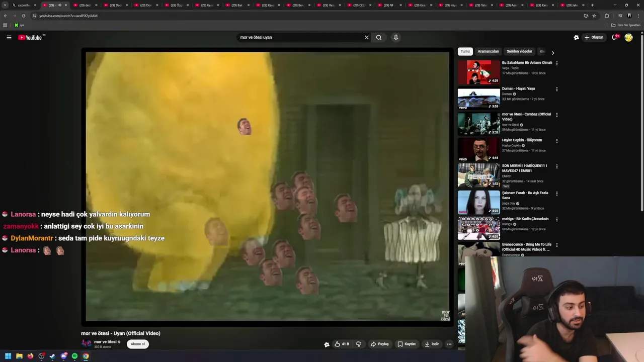The height and width of the screenshot is (362, 644).
Task: Clear the search query with the X
Action: (x=367, y=37)
